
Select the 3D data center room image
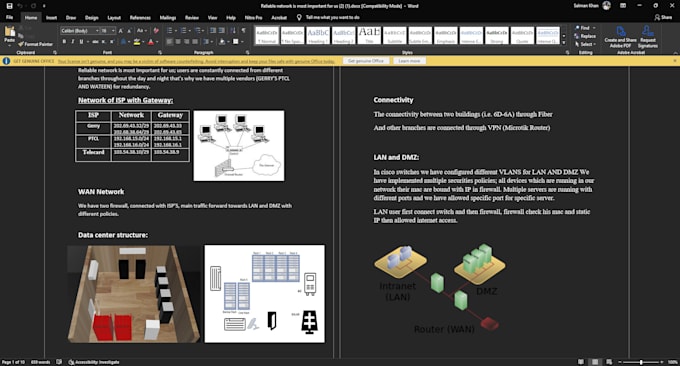pyautogui.click(x=134, y=294)
